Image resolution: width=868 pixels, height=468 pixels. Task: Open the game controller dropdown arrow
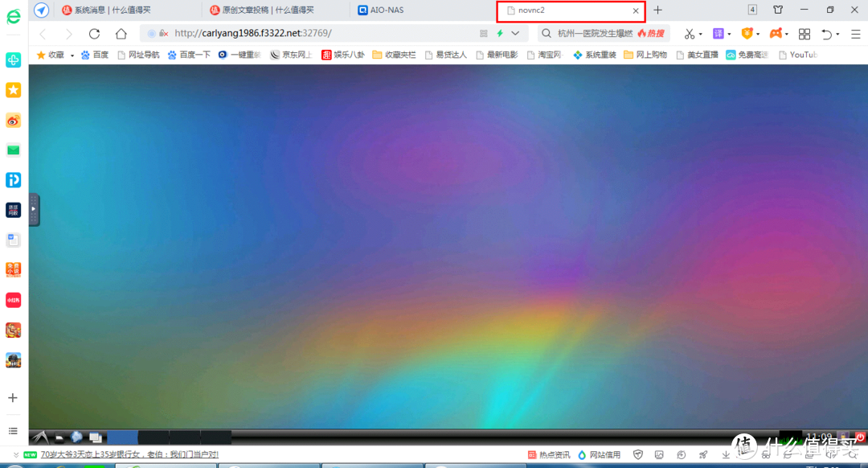[787, 35]
